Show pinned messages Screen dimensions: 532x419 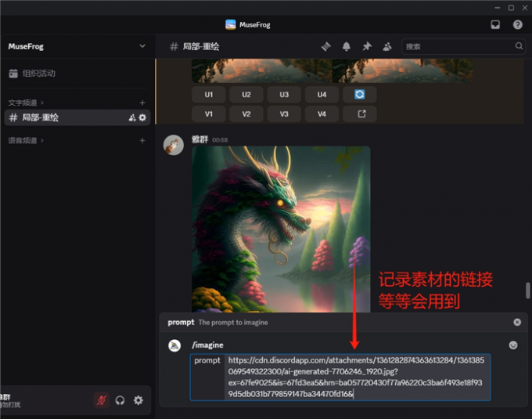pyautogui.click(x=367, y=46)
